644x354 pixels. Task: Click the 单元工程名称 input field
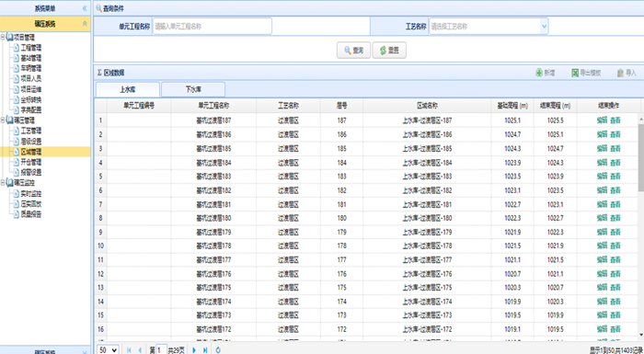(x=213, y=27)
